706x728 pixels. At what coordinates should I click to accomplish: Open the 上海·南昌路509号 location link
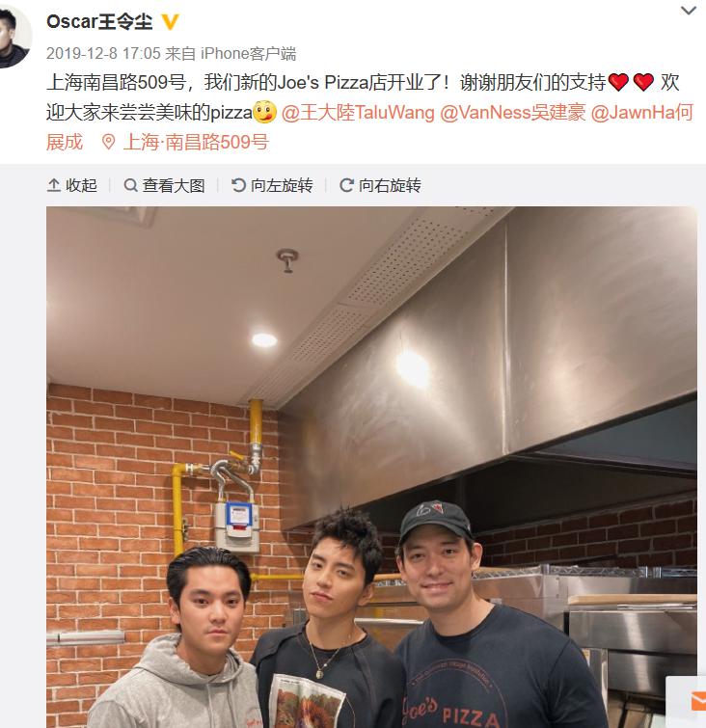pyautogui.click(x=196, y=142)
